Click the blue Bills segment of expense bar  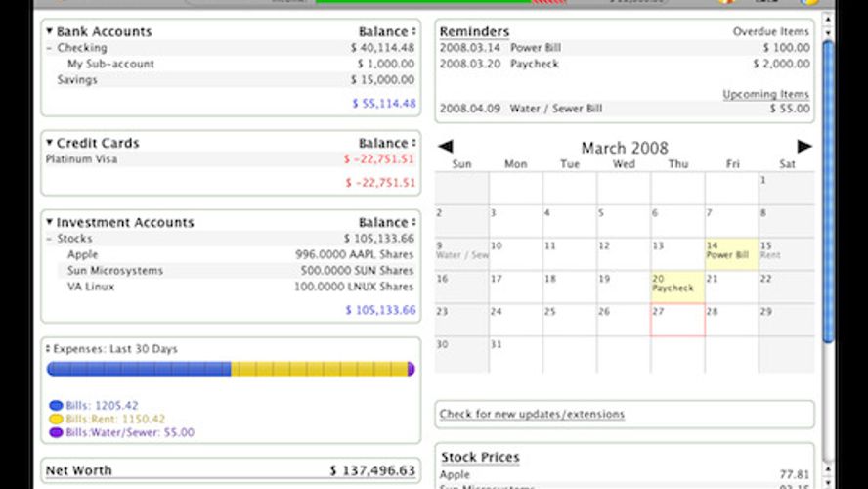139,369
